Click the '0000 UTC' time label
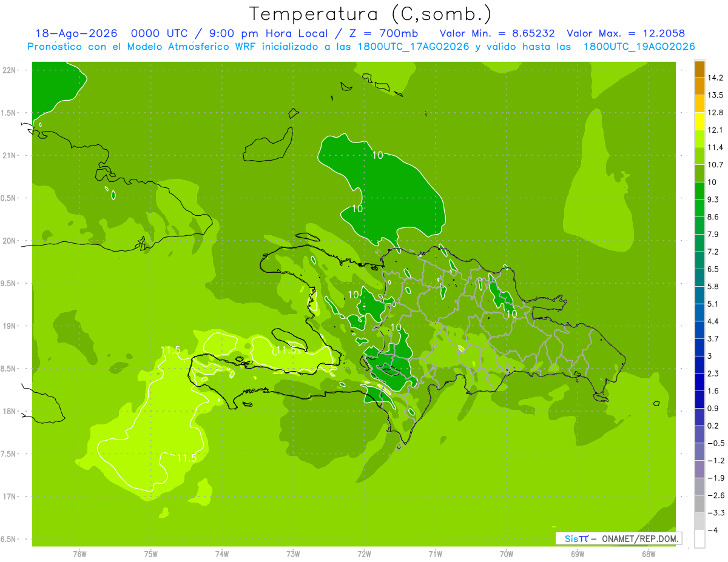Screen dimensions: 728x562 [x=159, y=33]
